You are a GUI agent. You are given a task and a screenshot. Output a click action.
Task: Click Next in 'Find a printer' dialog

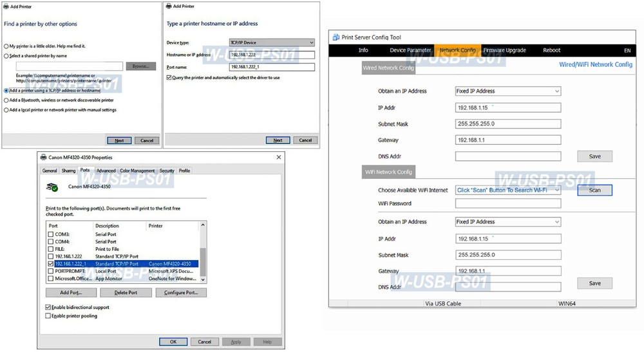(119, 140)
